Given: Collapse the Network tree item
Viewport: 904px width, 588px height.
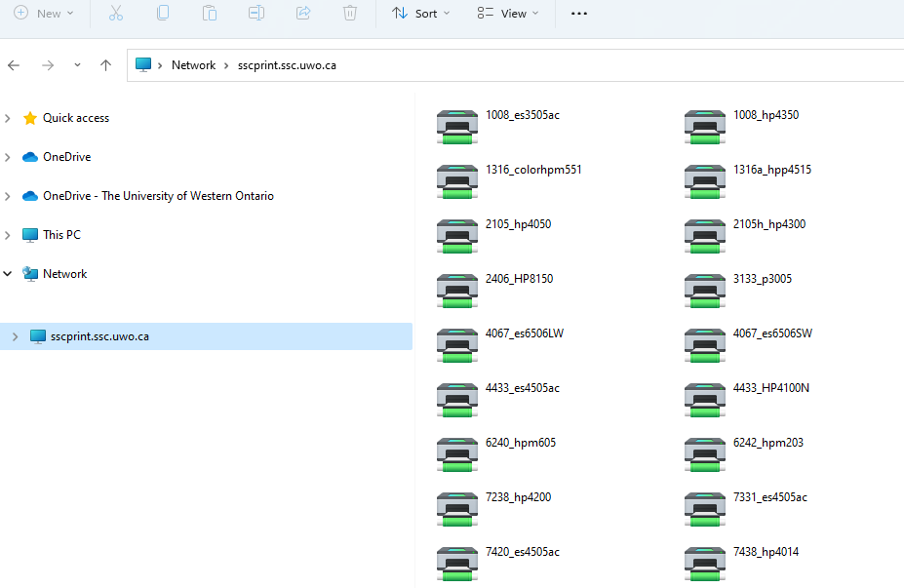Looking at the screenshot, I should [x=8, y=273].
